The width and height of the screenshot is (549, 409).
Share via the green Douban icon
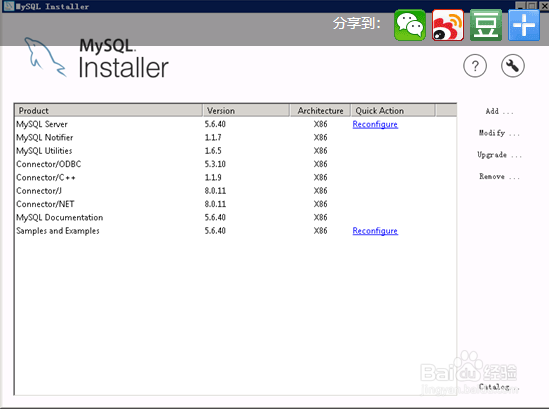click(x=486, y=25)
